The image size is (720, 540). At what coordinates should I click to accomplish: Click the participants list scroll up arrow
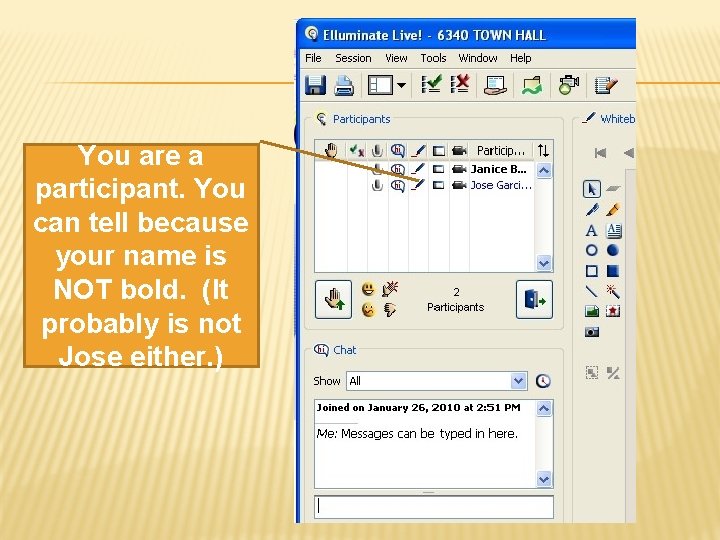pyautogui.click(x=544, y=171)
